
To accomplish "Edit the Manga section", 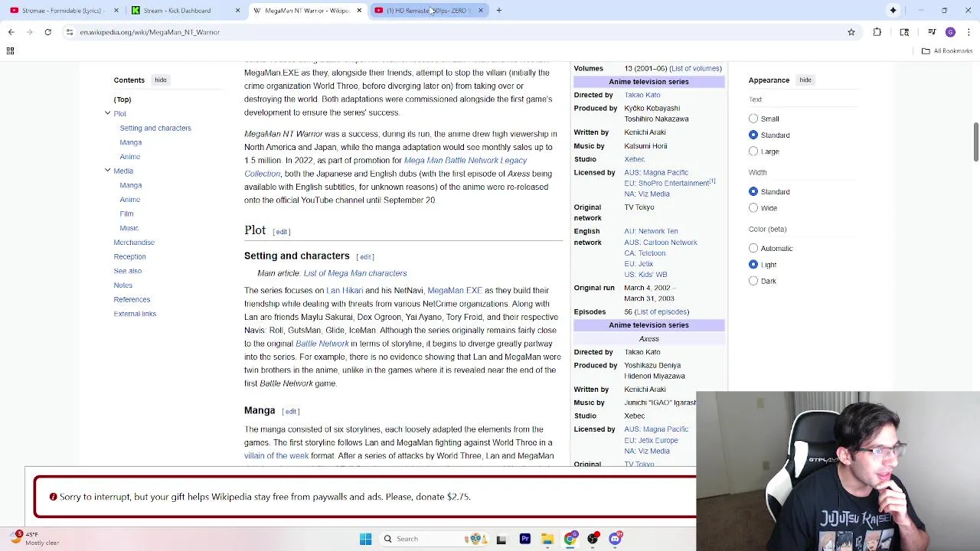I will (x=291, y=412).
